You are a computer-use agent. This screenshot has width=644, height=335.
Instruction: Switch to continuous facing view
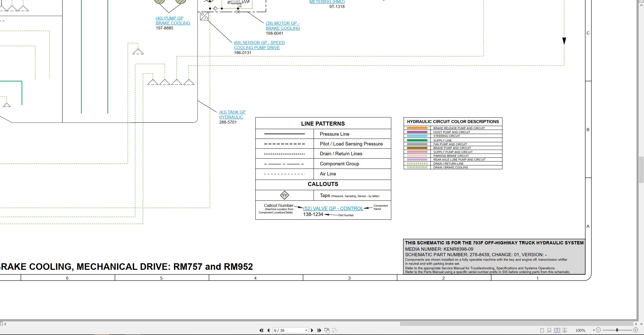(565, 330)
